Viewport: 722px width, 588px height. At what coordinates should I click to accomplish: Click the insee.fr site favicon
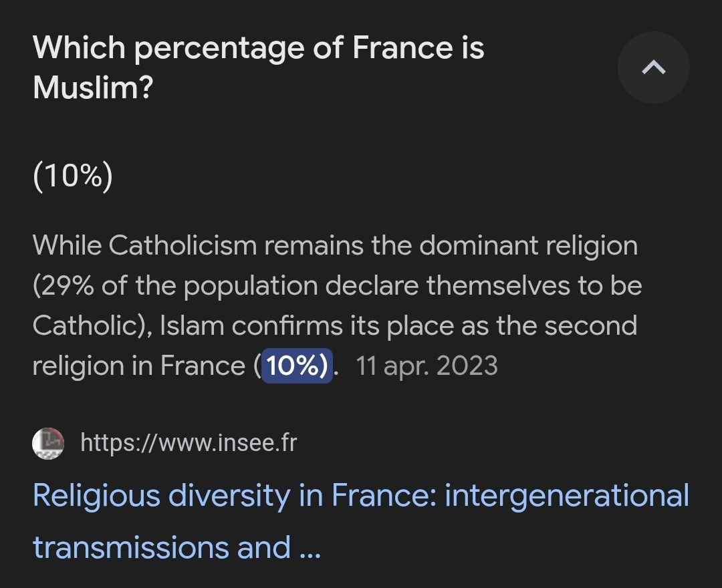[48, 443]
